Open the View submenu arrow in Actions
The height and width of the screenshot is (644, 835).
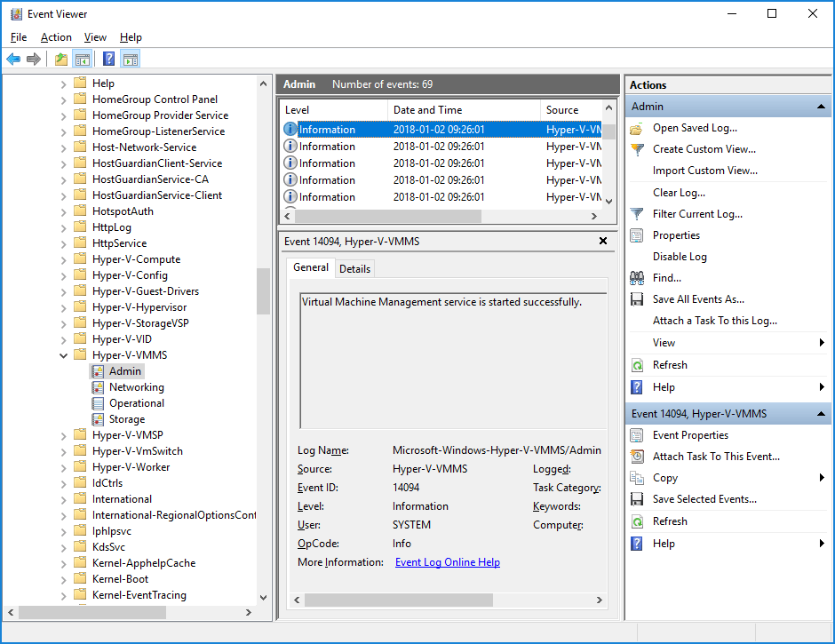(x=822, y=343)
